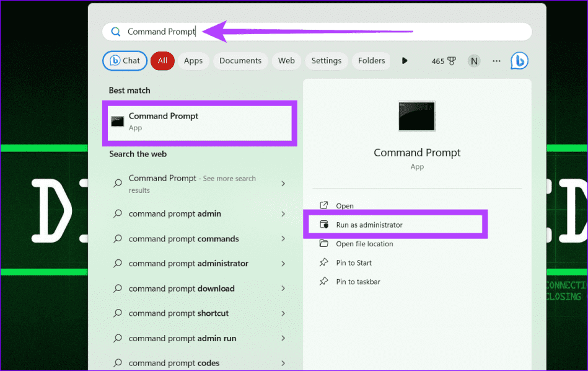The image size is (588, 371).
Task: Choose Open in the right pane
Action: (344, 206)
